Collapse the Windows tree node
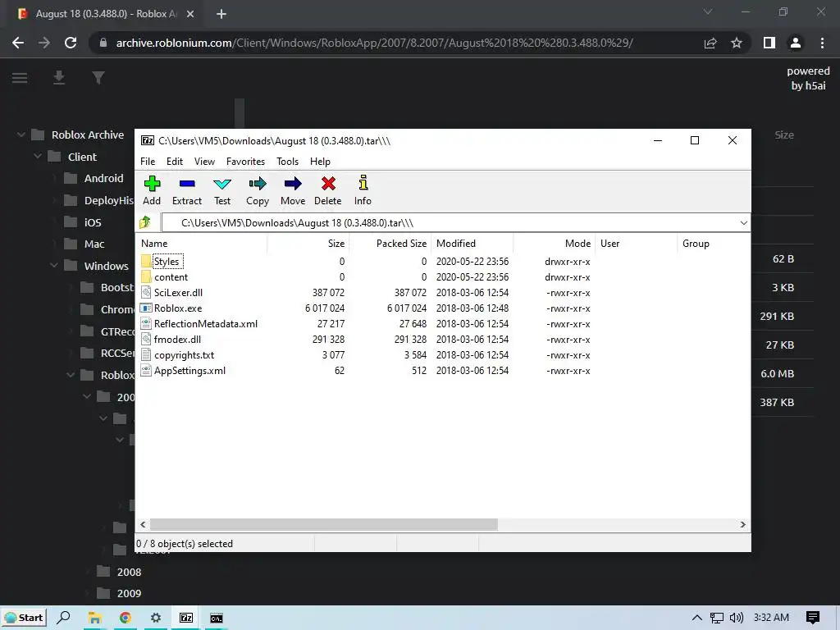The height and width of the screenshot is (630, 840). click(53, 265)
